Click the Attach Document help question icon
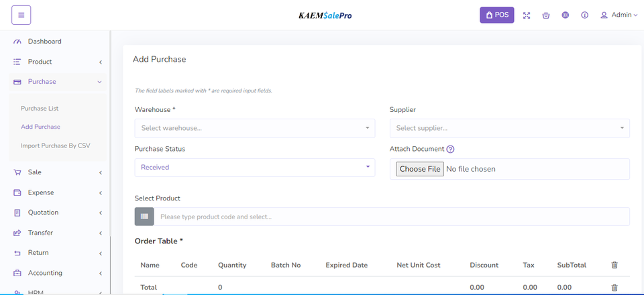Screen dimensions: 644x295 pyautogui.click(x=450, y=150)
